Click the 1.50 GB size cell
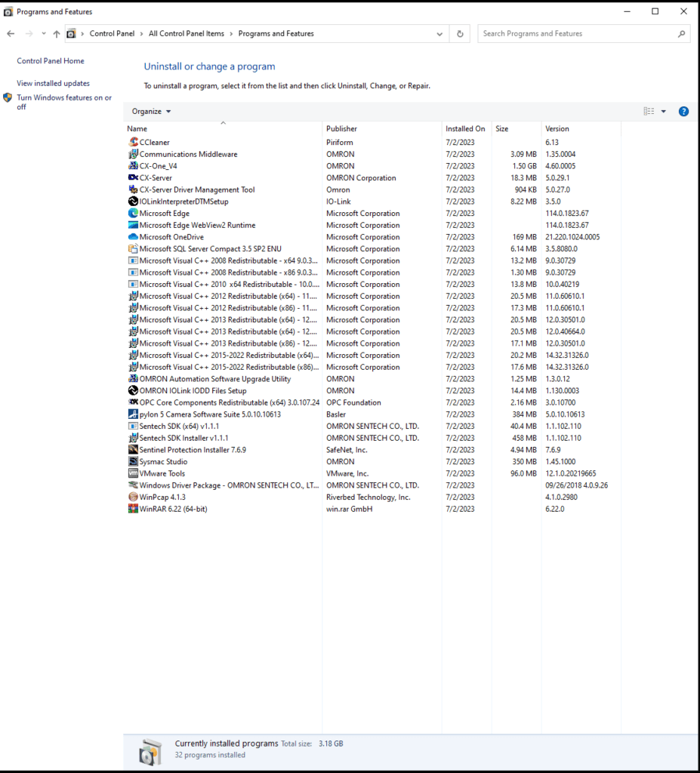Viewport: 700px width, 773px height. click(x=524, y=165)
